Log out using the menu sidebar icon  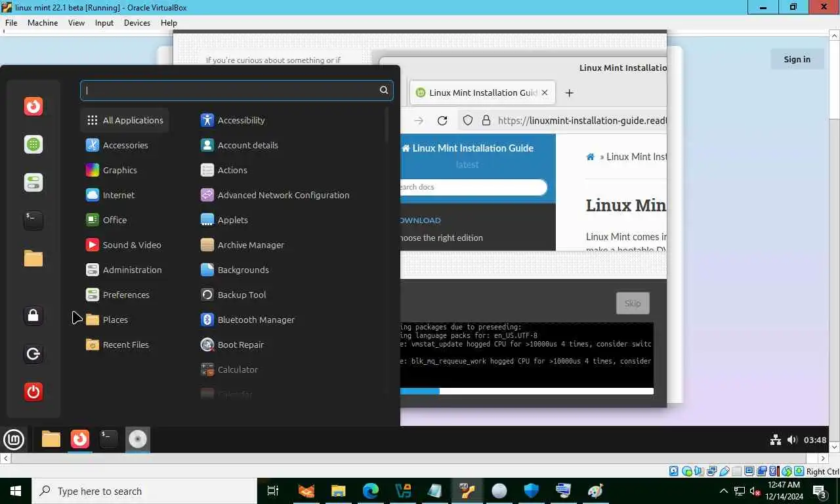coord(33,354)
